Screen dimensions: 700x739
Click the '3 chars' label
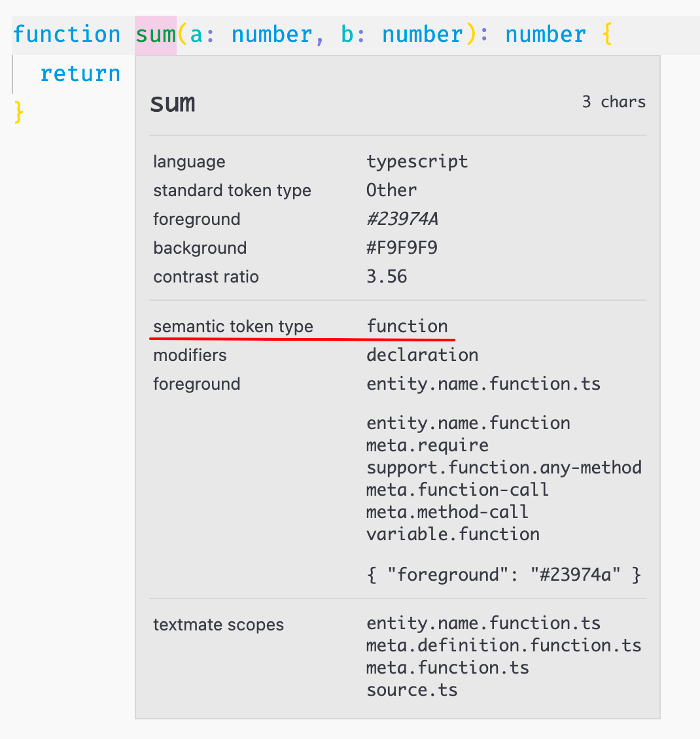(x=614, y=102)
